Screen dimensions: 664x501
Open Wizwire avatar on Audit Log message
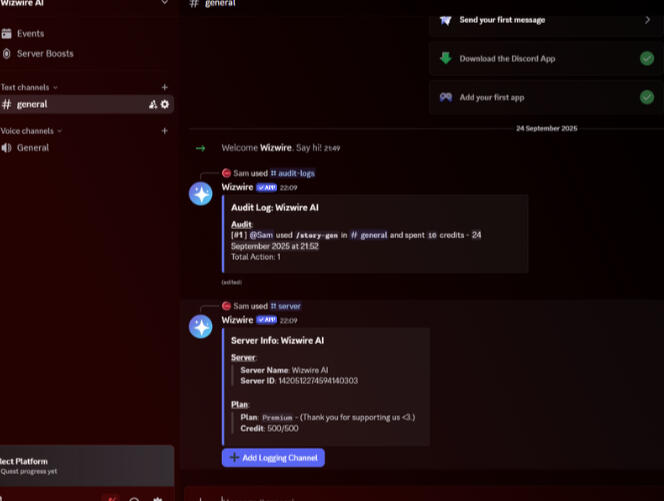pyautogui.click(x=201, y=194)
